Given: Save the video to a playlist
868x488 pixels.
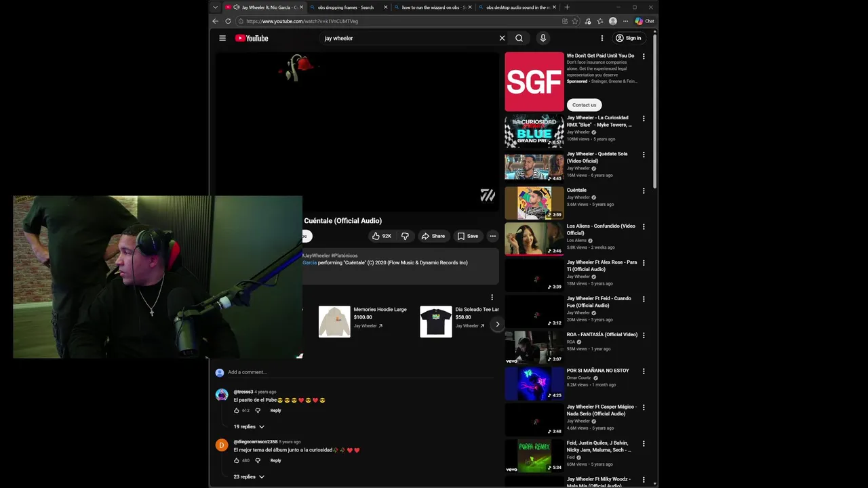Looking at the screenshot, I should pyautogui.click(x=467, y=236).
